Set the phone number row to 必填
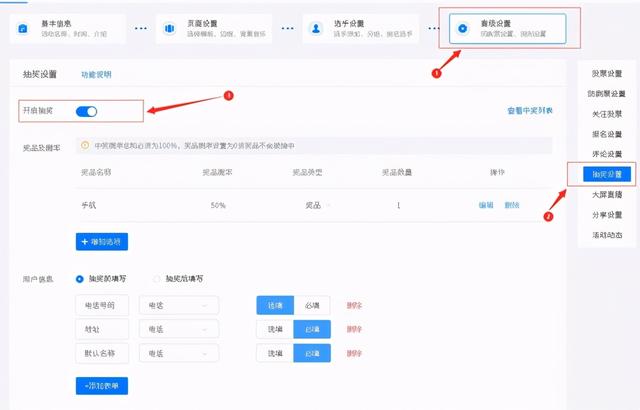 click(x=312, y=305)
